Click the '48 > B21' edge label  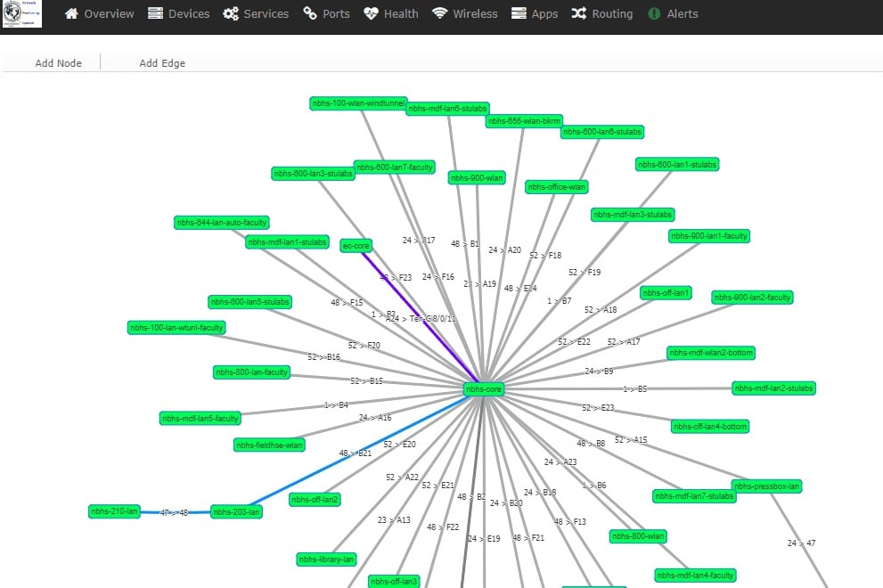tap(355, 453)
